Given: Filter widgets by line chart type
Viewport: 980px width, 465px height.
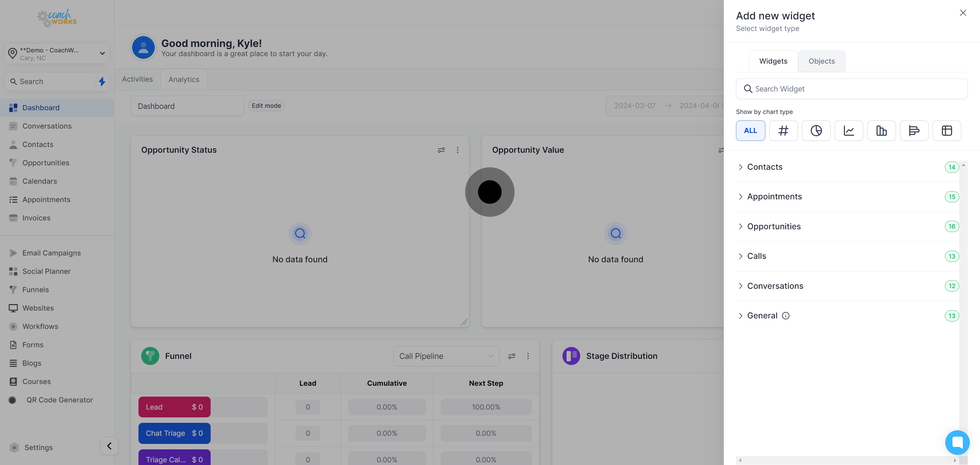Looking at the screenshot, I should click(848, 130).
